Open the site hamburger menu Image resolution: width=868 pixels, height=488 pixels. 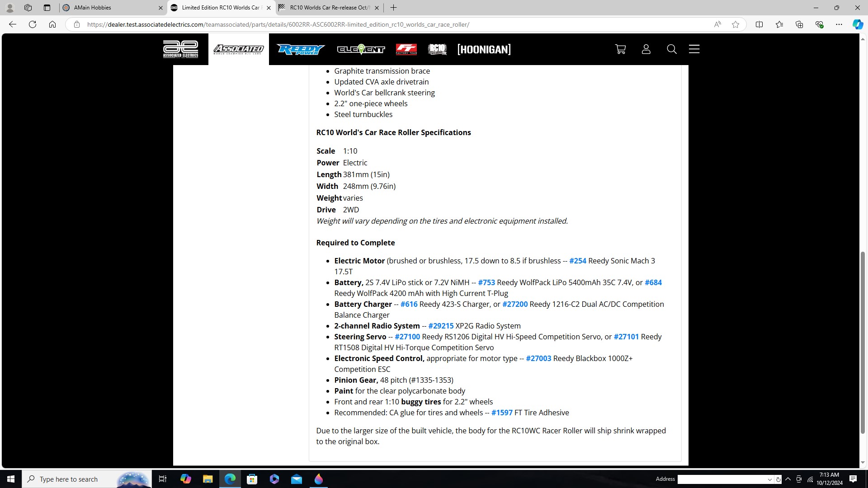694,49
